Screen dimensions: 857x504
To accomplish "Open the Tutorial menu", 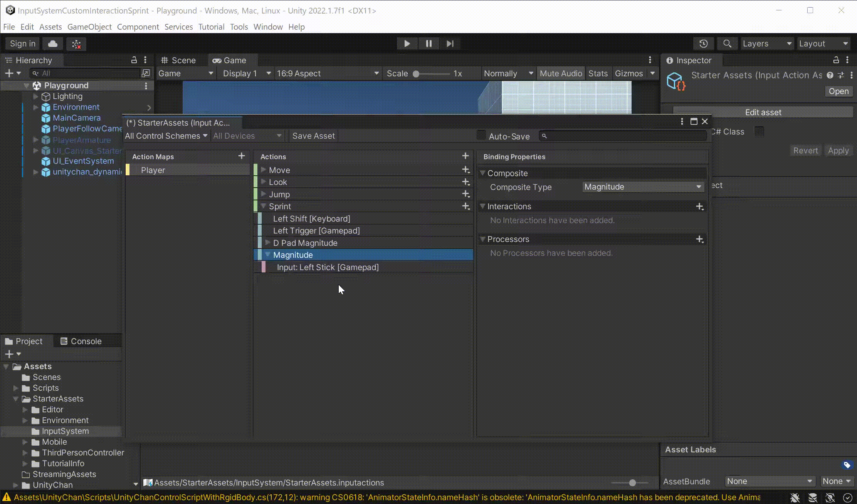I will pyautogui.click(x=211, y=27).
